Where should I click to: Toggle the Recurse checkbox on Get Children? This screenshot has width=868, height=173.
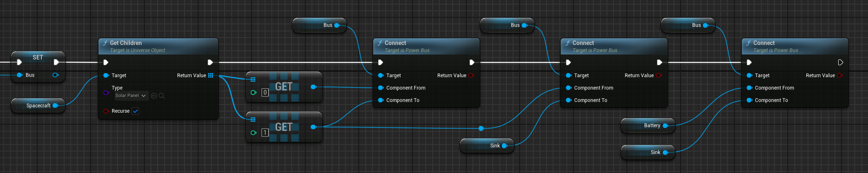(x=135, y=111)
